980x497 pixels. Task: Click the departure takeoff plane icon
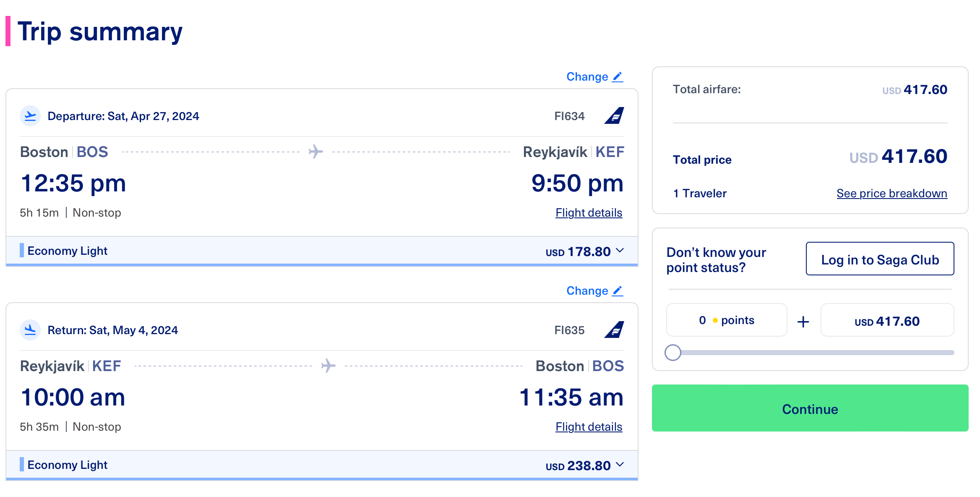pyautogui.click(x=30, y=116)
